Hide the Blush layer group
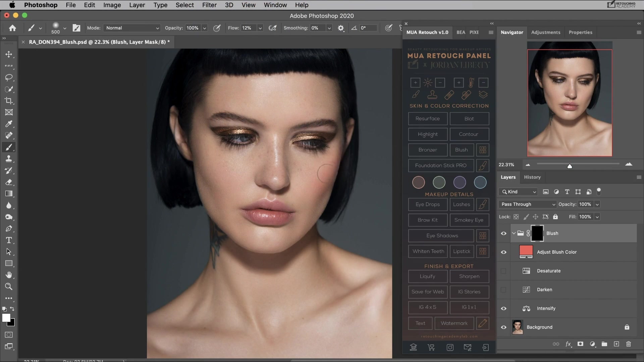 (504, 233)
